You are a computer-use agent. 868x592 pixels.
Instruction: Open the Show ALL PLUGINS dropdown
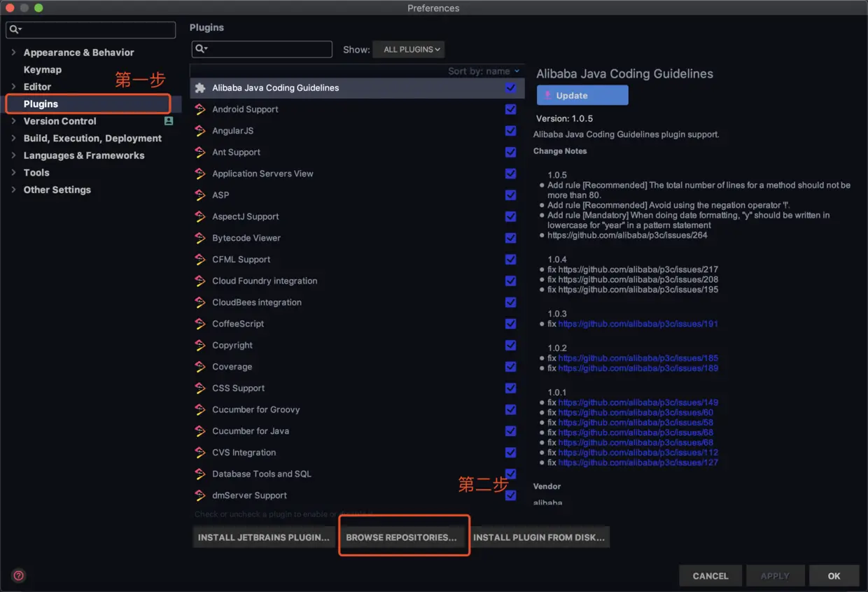pyautogui.click(x=409, y=50)
